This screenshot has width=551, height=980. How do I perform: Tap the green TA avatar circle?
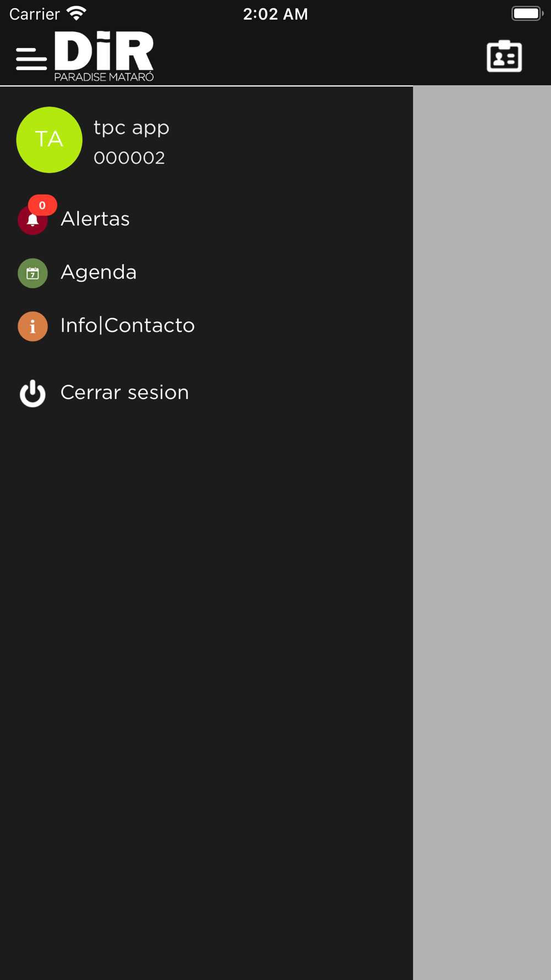(x=49, y=140)
